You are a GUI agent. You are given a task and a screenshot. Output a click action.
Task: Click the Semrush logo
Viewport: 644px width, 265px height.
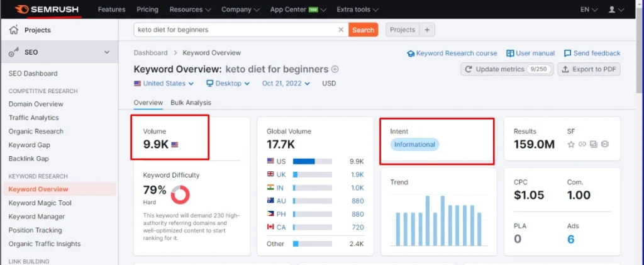(x=47, y=9)
